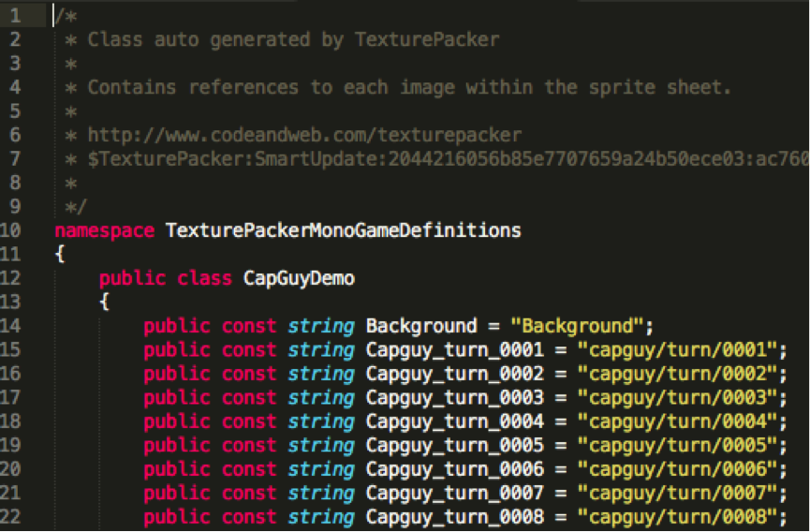Click the public keyword on line 12
Screen dimensions: 810x532
132,278
